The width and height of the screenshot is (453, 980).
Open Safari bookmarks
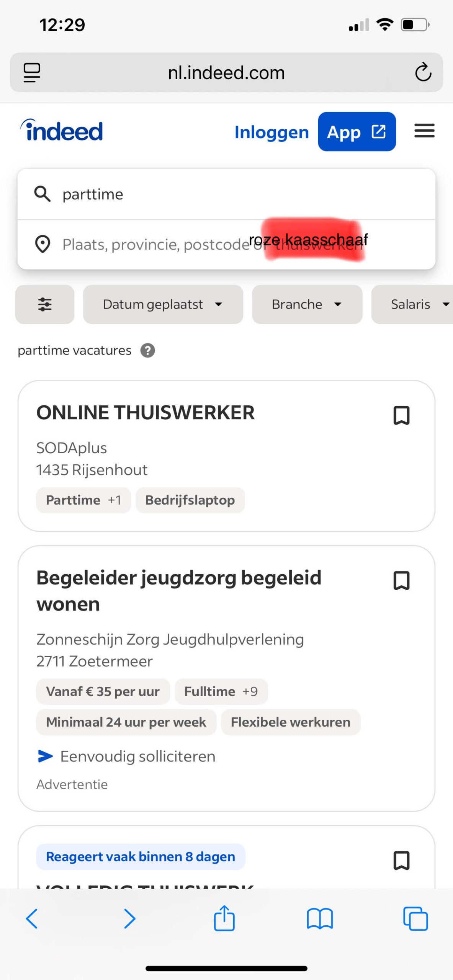coord(320,918)
